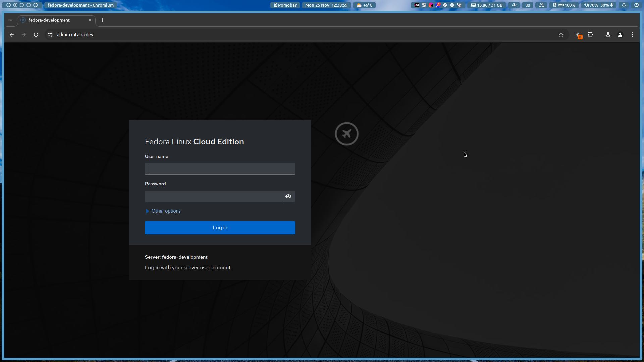Click the tray icon beside the diamond
644x362 pixels.
coord(459,5)
